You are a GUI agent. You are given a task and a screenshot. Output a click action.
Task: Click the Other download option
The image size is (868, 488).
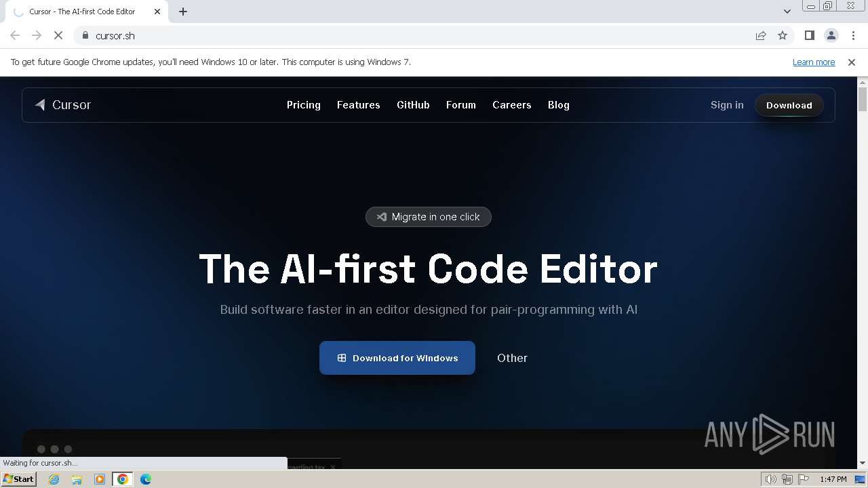[x=512, y=358]
